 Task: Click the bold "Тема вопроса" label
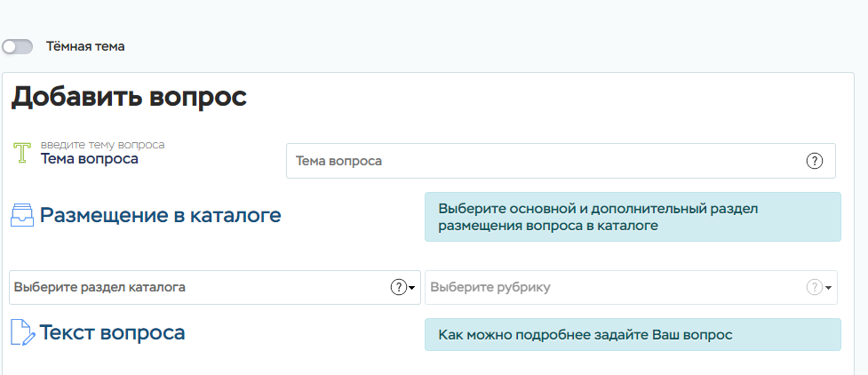click(x=90, y=159)
